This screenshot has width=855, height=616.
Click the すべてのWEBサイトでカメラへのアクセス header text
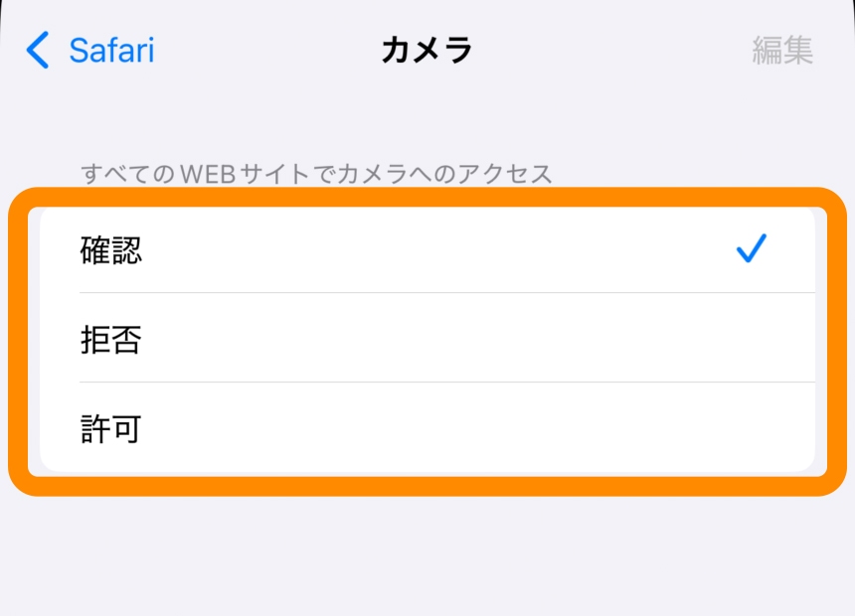pos(316,174)
